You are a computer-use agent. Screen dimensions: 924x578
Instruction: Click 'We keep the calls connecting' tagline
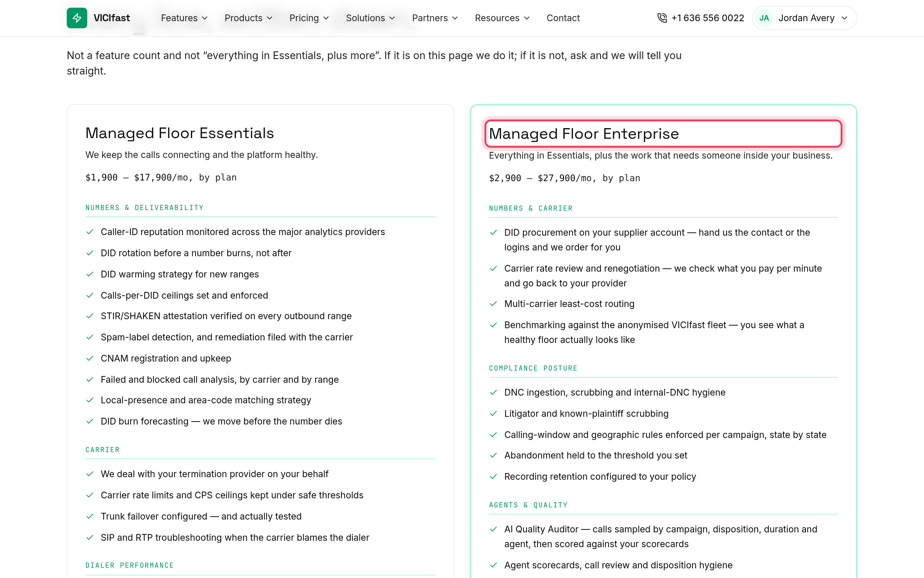point(201,155)
